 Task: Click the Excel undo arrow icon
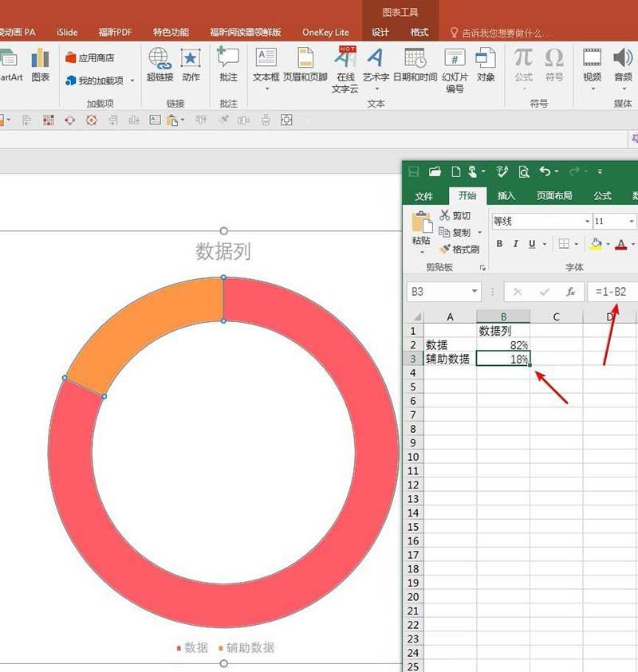(545, 171)
